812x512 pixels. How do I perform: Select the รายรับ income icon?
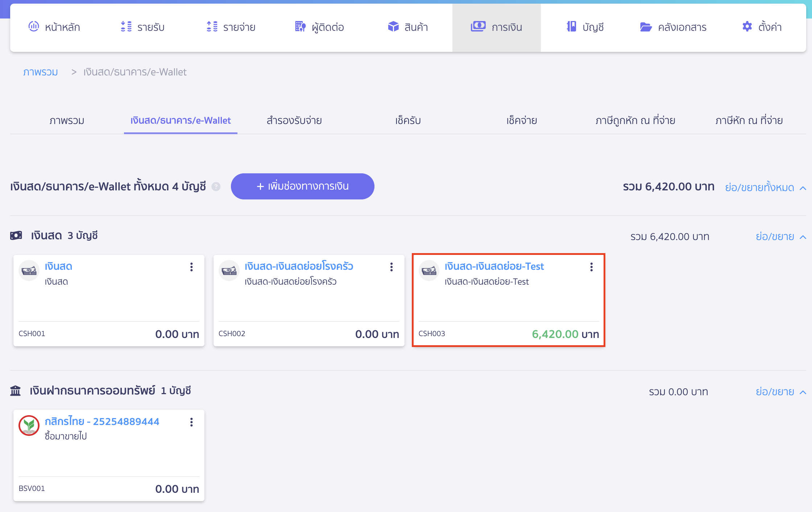pyautogui.click(x=126, y=26)
